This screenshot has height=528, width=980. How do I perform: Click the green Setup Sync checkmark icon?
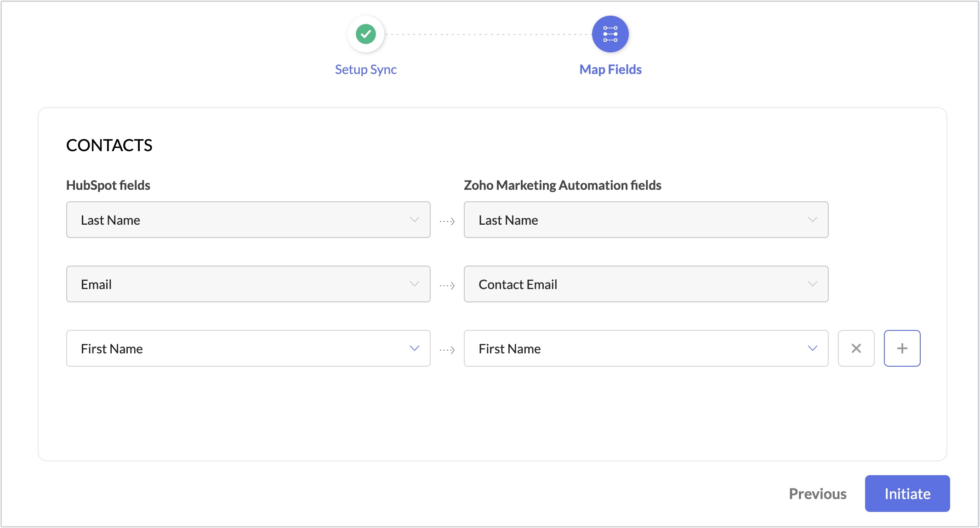point(366,34)
